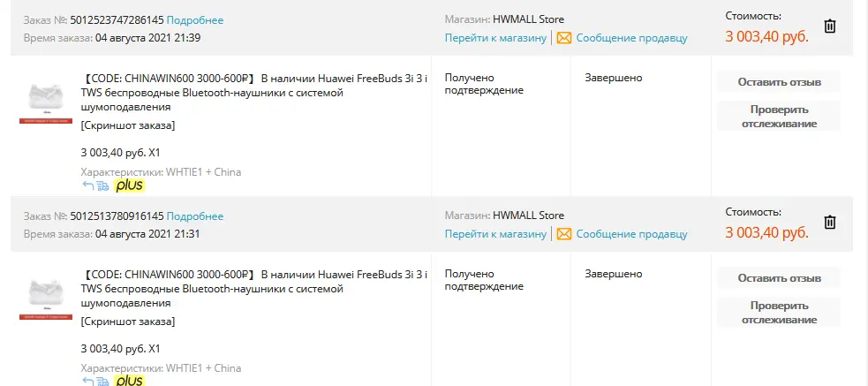Click envelope icon in first order header
The width and height of the screenshot is (868, 386).
click(564, 38)
